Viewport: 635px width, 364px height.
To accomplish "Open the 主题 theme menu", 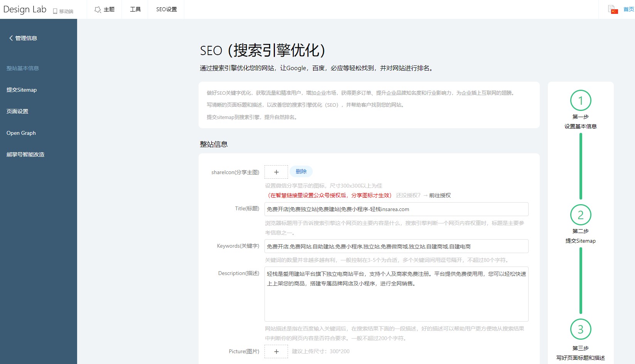I will tap(104, 9).
